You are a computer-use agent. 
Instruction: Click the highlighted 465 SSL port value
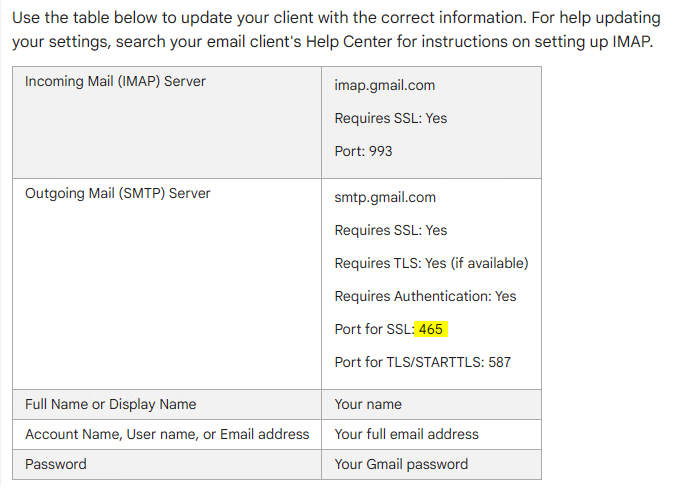click(x=431, y=329)
